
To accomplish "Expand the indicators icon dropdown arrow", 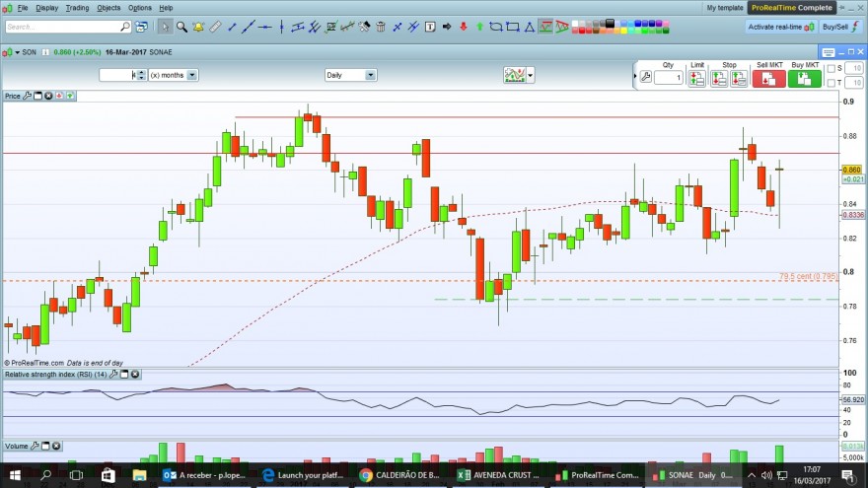I will click(x=531, y=75).
